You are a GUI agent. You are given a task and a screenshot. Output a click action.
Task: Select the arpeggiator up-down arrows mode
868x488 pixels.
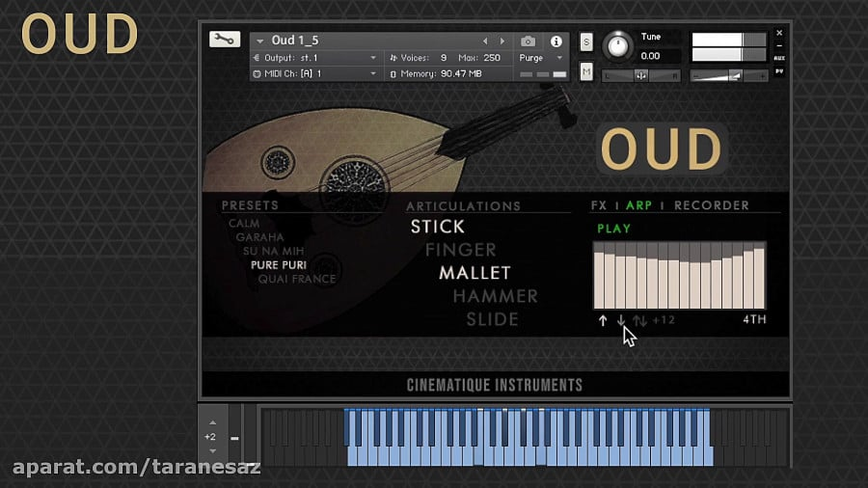pos(640,320)
